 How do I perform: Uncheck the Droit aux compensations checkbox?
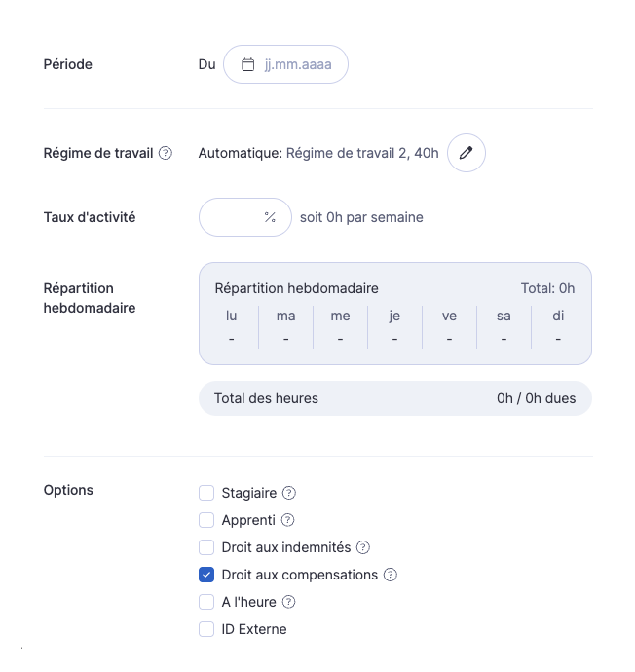point(206,575)
